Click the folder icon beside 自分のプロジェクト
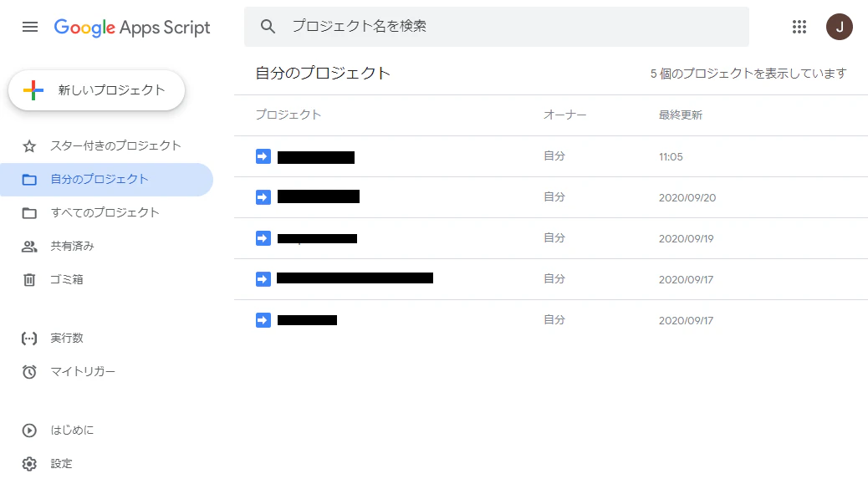 (29, 180)
